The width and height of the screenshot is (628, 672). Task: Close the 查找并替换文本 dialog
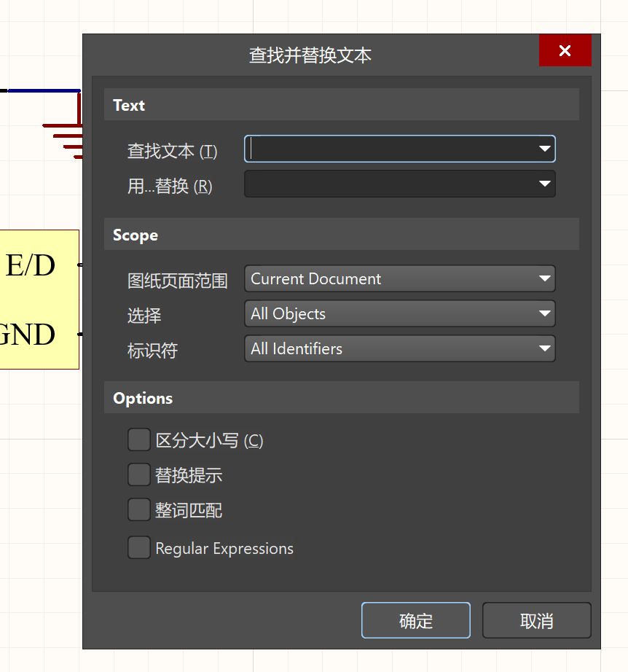coord(565,51)
